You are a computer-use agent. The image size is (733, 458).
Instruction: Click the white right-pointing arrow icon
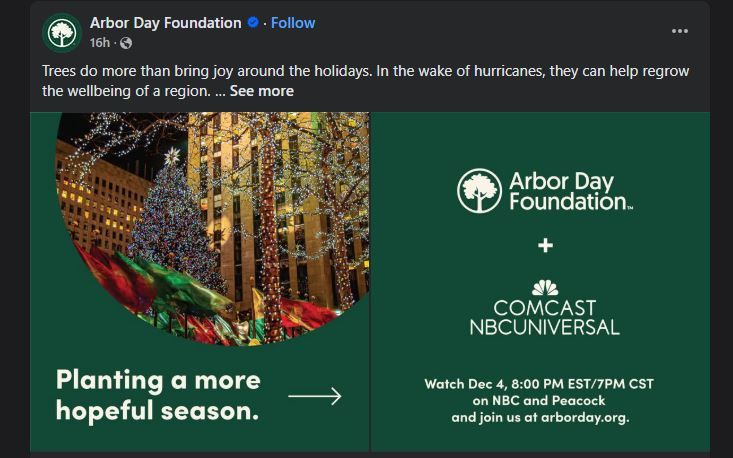(x=315, y=397)
